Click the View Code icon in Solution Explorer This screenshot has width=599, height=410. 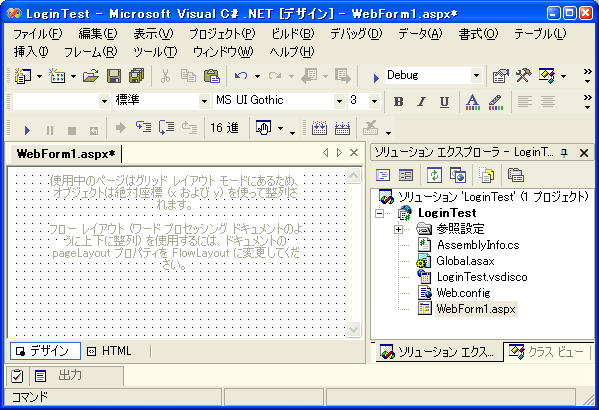point(383,175)
